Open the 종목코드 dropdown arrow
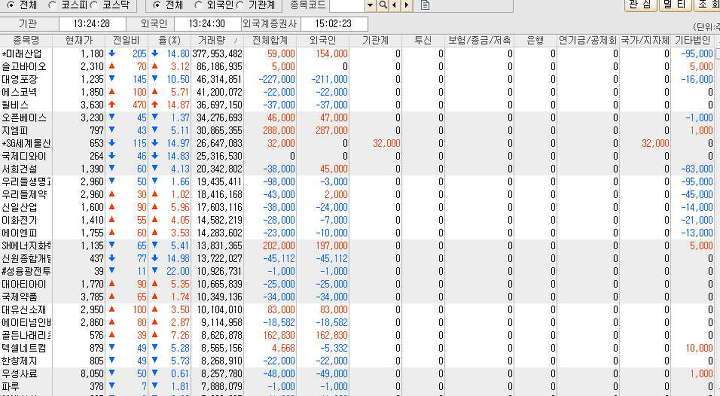The image size is (720, 396). 371,5
